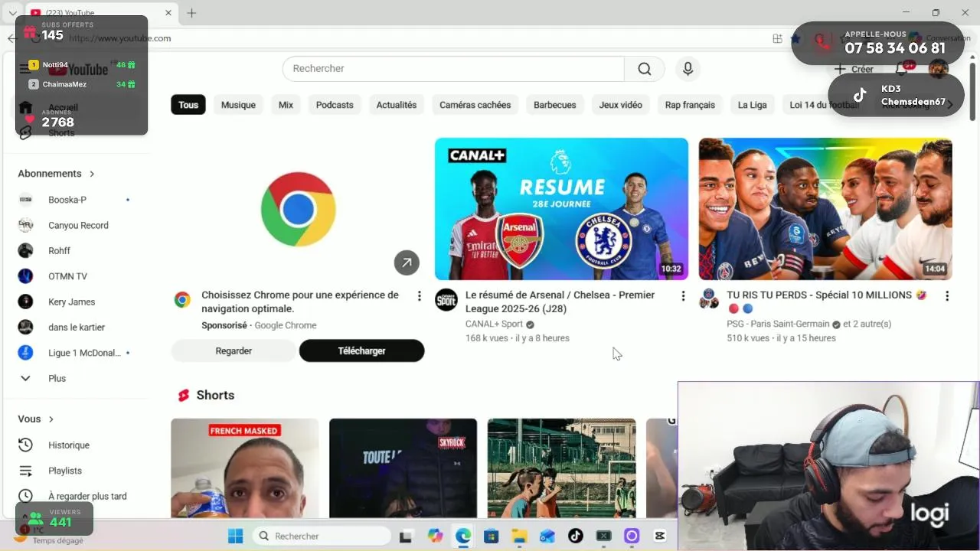Screen dimensions: 980x551
Task: Open Outlook from the taskbar
Action: click(547, 536)
